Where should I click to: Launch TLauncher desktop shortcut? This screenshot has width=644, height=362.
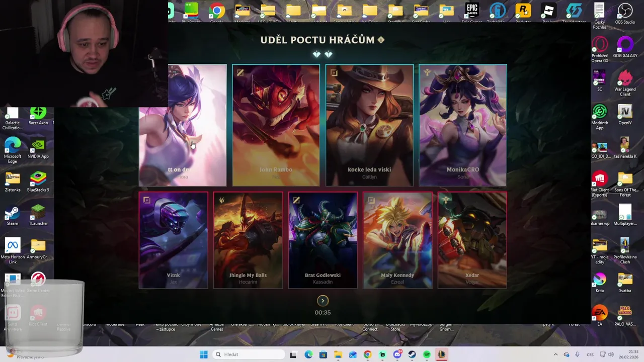coord(38,216)
